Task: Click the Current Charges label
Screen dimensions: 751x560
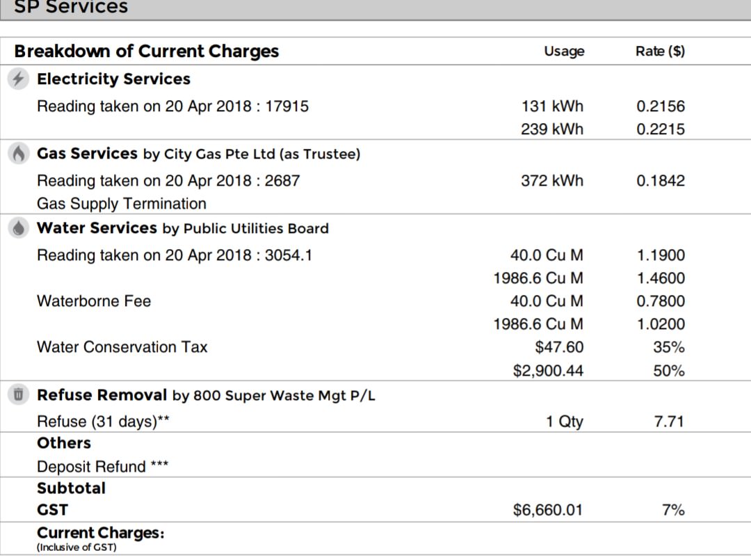Action: coord(100,533)
